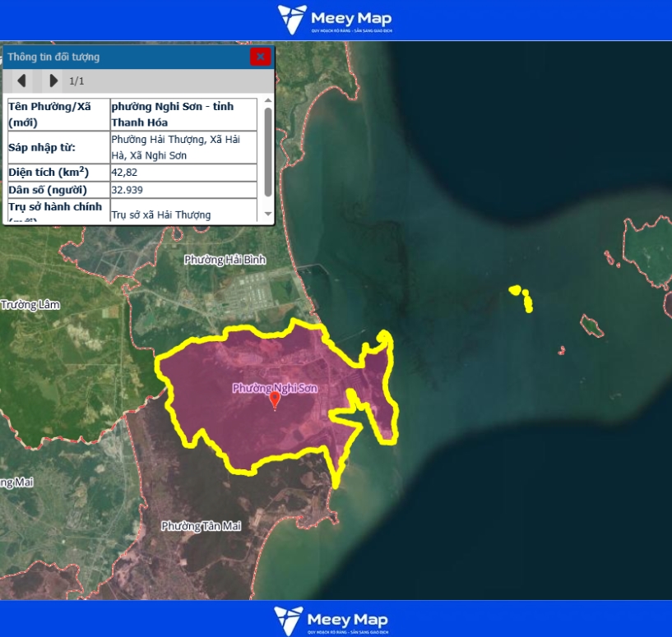Screen dimensions: 672x637
Task: Click the Thông tin đối tượng title bar
Action: pos(123,57)
